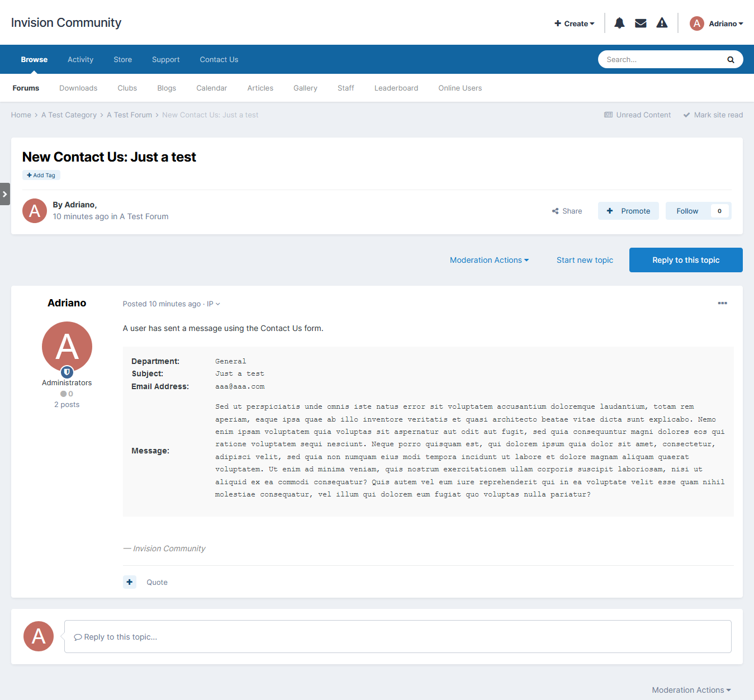This screenshot has width=754, height=700.
Task: Click the moderator badge shield icon
Action: 67,372
